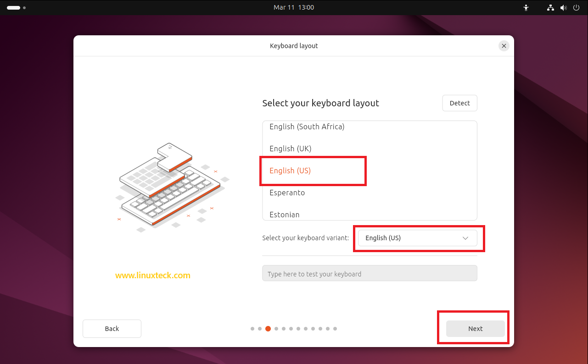Close the Keyboard layout window
Viewport: 588px width, 364px height.
(x=504, y=45)
